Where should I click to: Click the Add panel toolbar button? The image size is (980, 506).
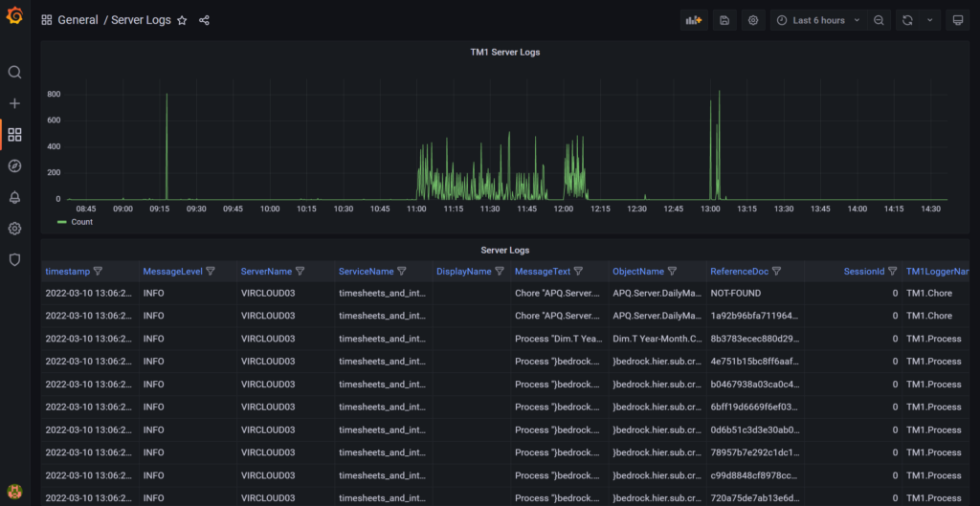695,20
